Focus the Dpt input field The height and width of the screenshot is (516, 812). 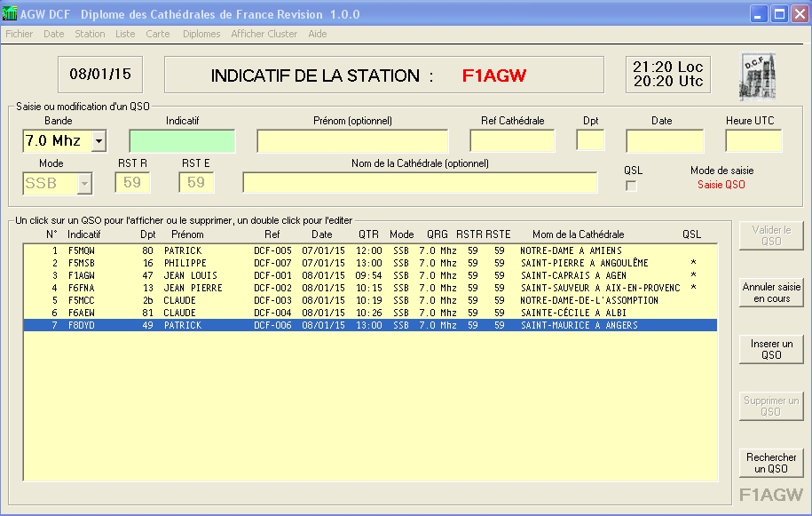pos(590,140)
